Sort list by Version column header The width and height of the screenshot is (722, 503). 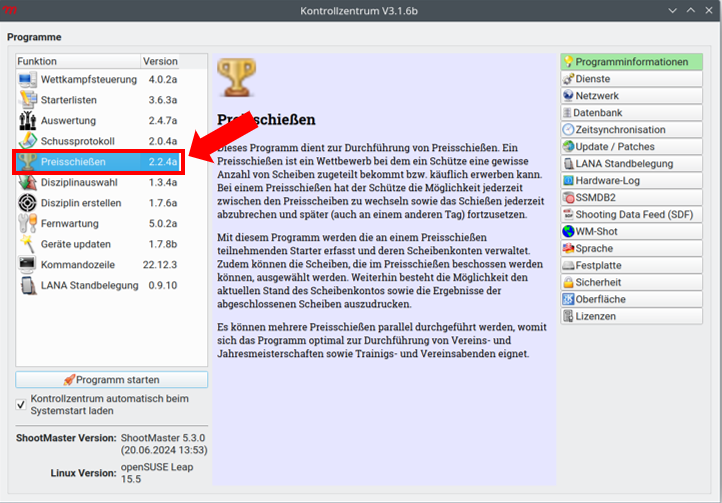click(x=172, y=61)
